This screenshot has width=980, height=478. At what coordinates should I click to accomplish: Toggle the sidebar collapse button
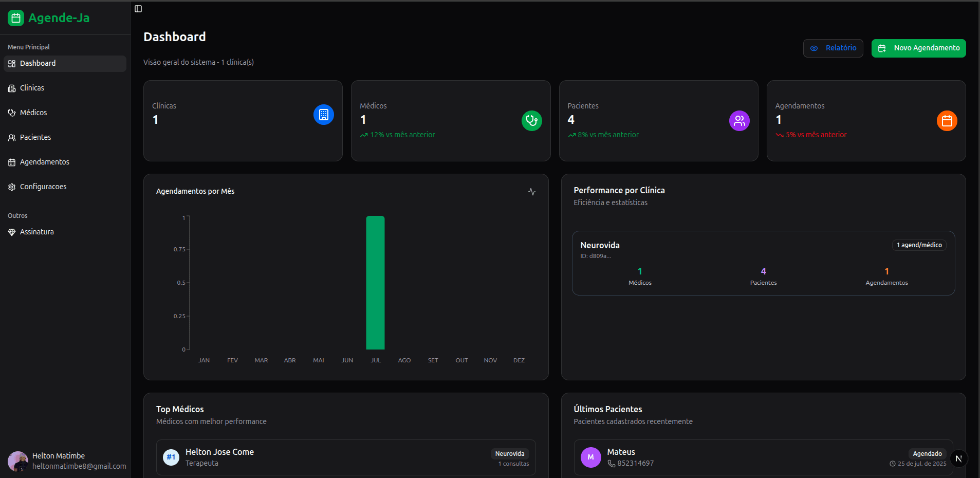tap(138, 9)
